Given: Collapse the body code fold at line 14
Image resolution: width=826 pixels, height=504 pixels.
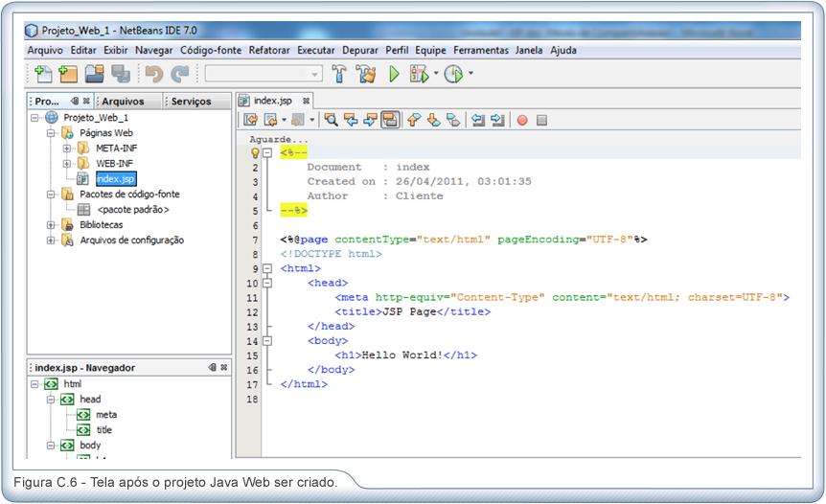Looking at the screenshot, I should point(267,341).
